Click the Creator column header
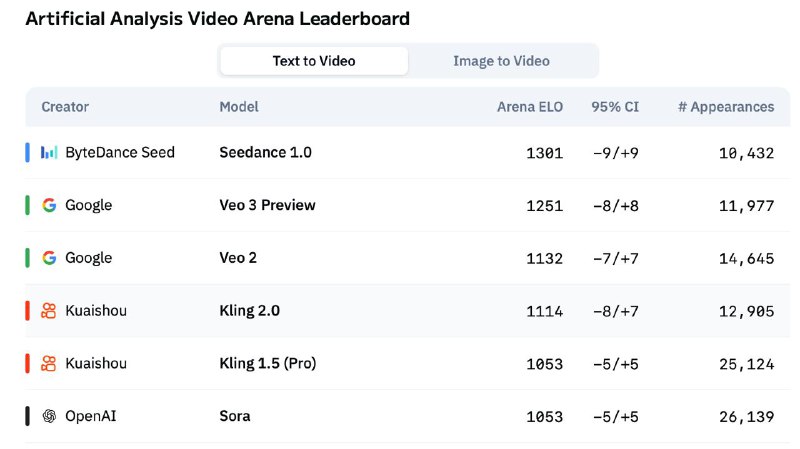The image size is (800, 449). pyautogui.click(x=65, y=107)
